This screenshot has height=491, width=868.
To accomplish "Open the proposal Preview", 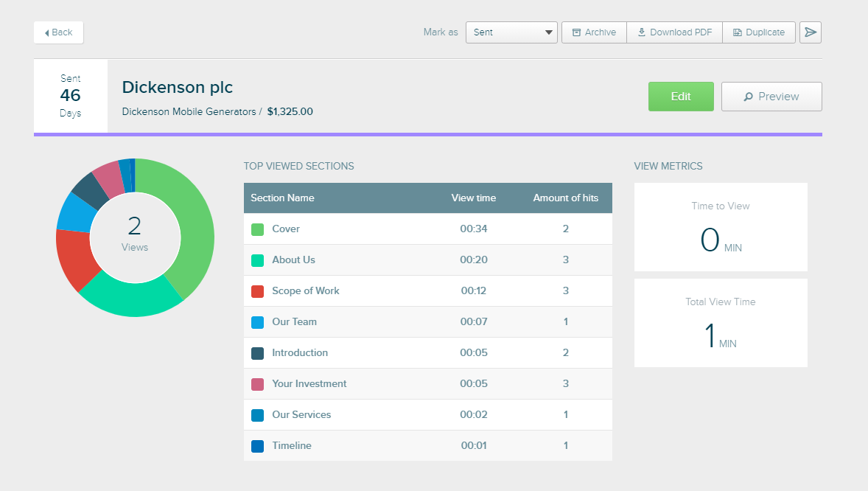I will pos(771,97).
